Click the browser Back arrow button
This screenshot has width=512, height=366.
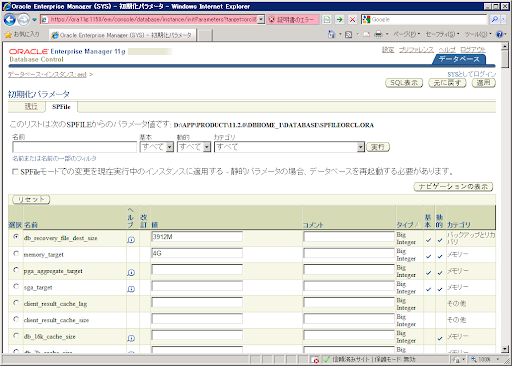[x=10, y=20]
